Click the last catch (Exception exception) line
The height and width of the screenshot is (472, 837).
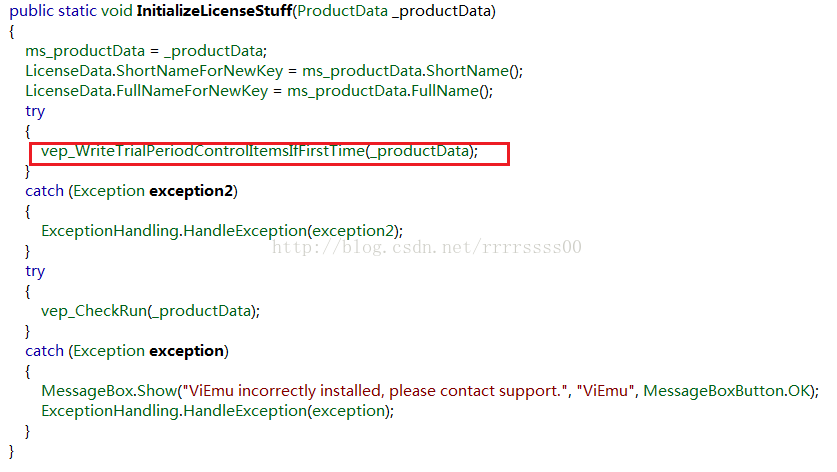pyautogui.click(x=127, y=351)
